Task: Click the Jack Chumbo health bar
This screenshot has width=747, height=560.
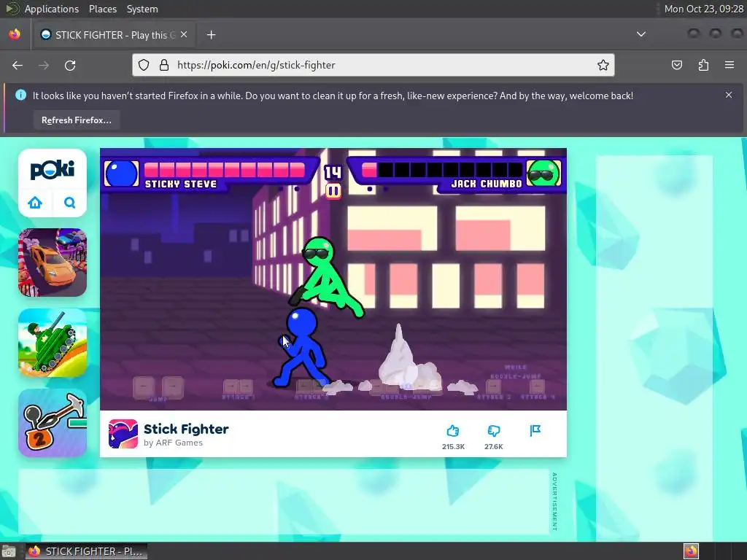Action: 441,169
